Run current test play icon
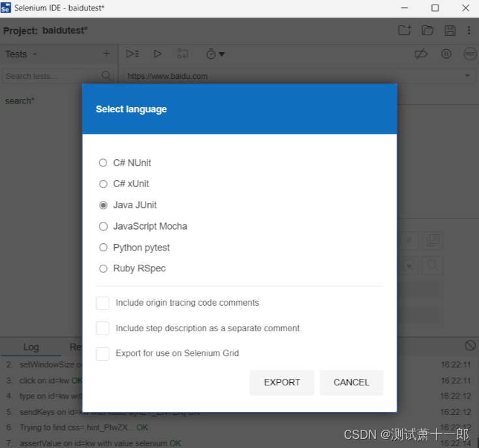Image resolution: width=479 pixels, height=448 pixels. [158, 54]
